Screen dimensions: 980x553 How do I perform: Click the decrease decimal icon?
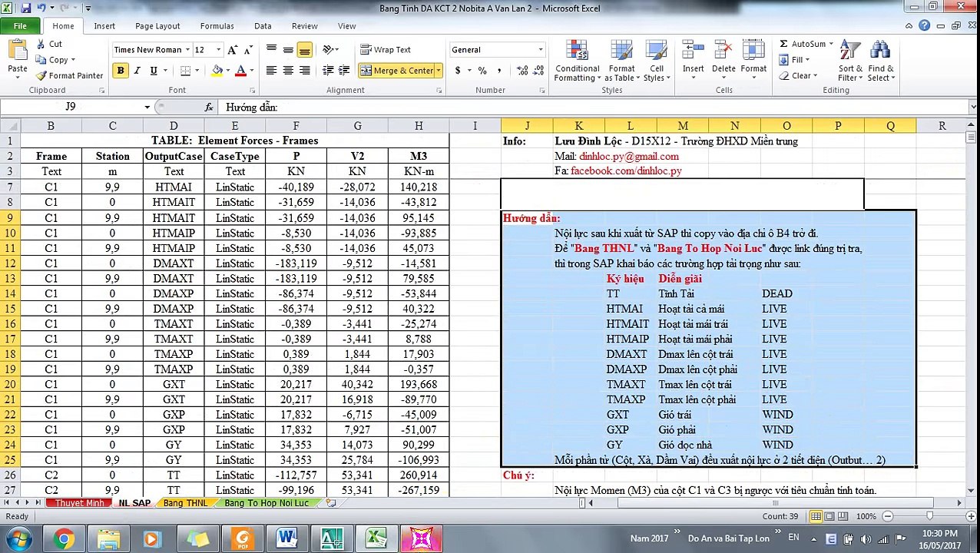(x=539, y=71)
